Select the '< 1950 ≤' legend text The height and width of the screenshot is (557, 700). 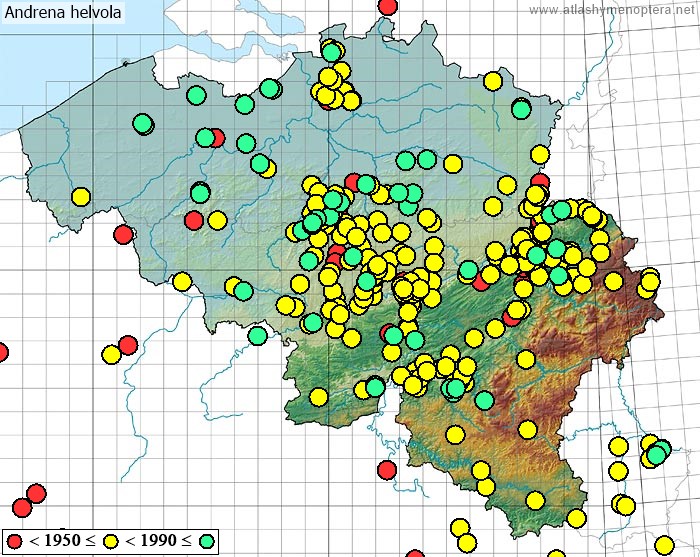pyautogui.click(x=62, y=540)
